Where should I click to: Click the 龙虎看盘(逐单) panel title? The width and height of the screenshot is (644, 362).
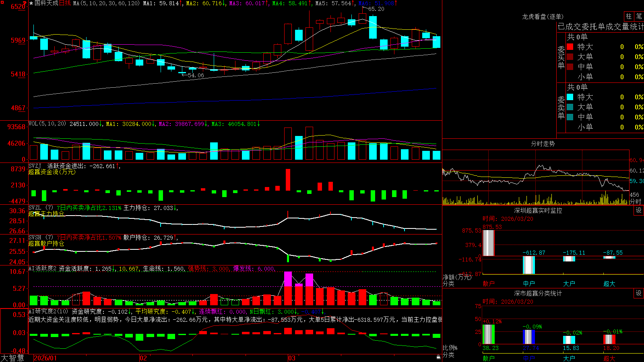coord(543,16)
